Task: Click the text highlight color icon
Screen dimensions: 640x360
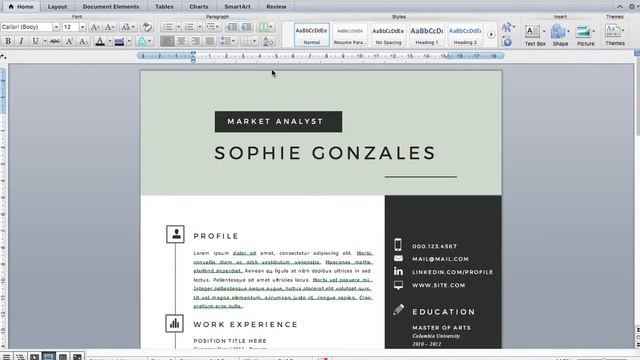Action: [x=119, y=41]
